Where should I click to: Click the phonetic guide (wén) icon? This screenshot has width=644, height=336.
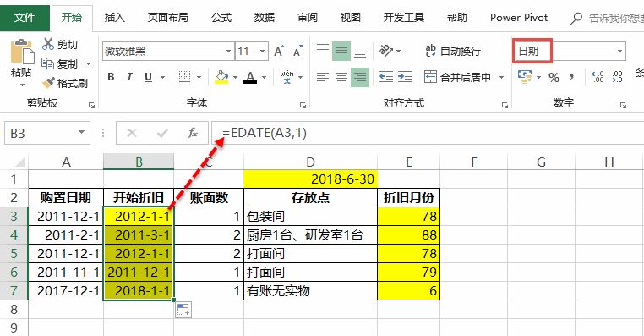(287, 77)
